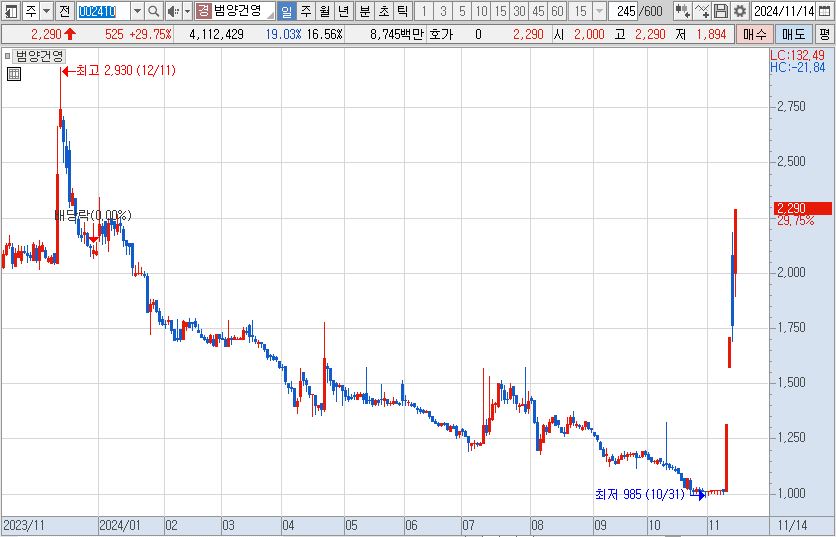Click the data grid table icon under legend
Viewport: 836px width, 537px height.
pos(14,74)
